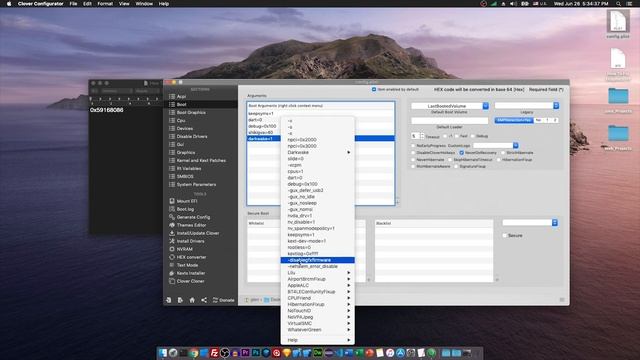Select the XMPDetection=Yes segment
Screen dimensions: 640x360
(514, 120)
